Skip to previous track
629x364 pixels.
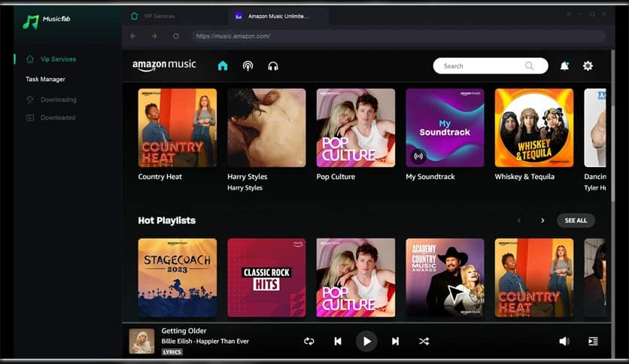[338, 341]
